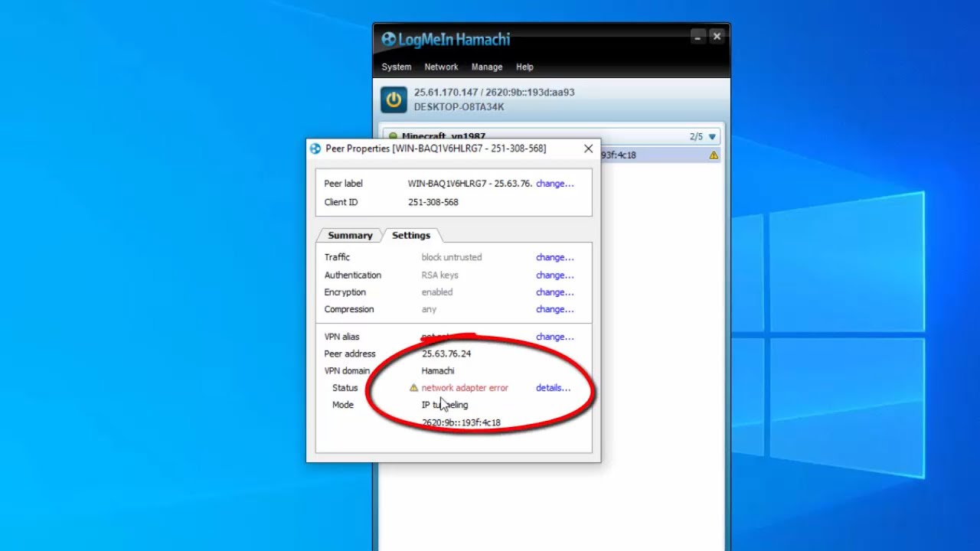The image size is (980, 551).
Task: Click the Peer Properties title icon
Action: point(315,148)
